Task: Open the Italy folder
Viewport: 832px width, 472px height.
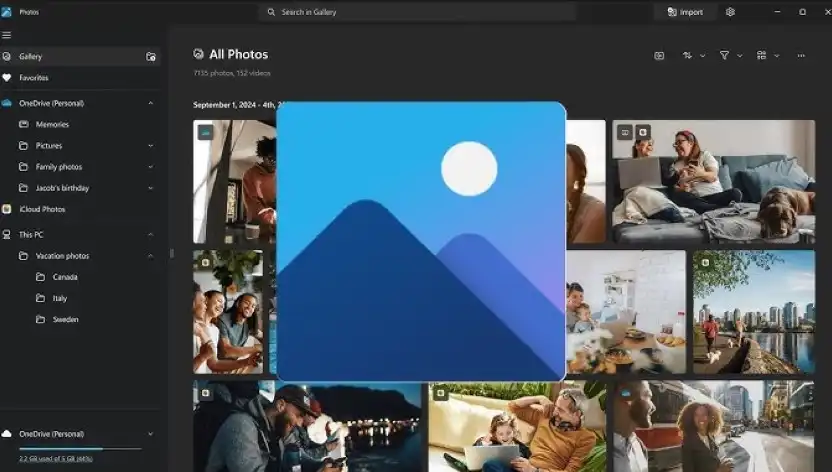Action: point(60,298)
